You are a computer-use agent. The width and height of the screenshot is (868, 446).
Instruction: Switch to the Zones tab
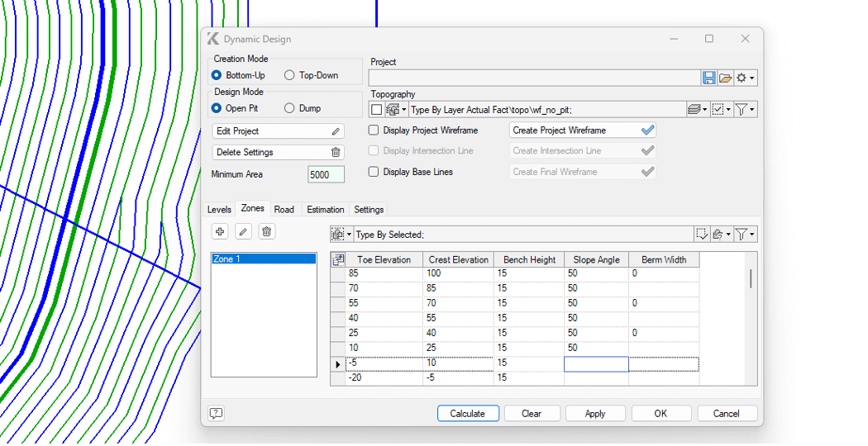(252, 209)
